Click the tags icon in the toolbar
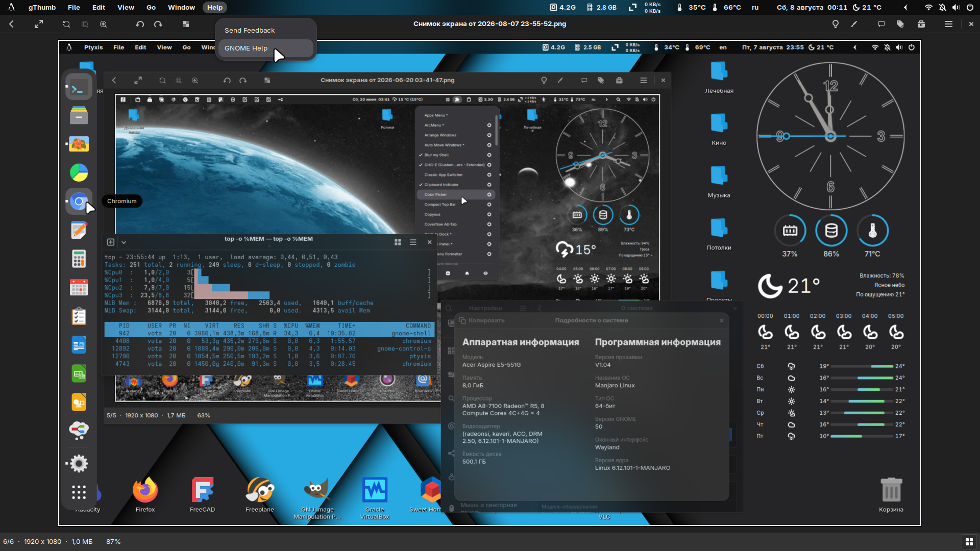 (900, 24)
